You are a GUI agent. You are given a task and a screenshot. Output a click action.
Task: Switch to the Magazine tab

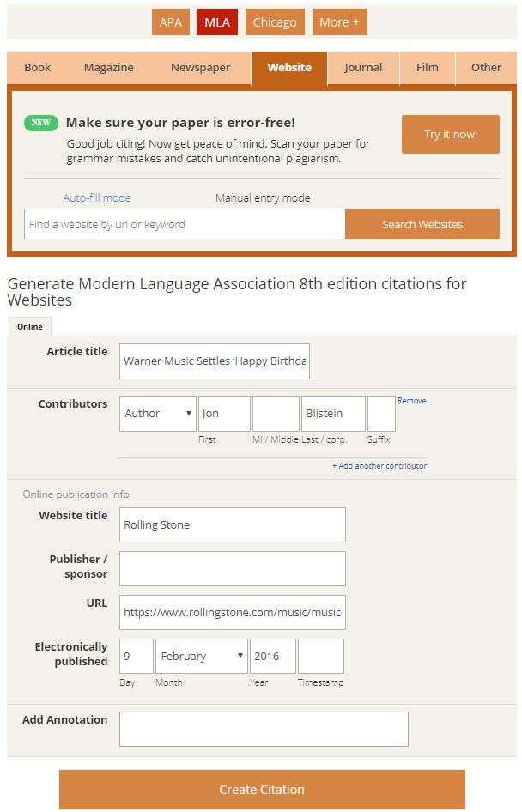click(x=109, y=68)
